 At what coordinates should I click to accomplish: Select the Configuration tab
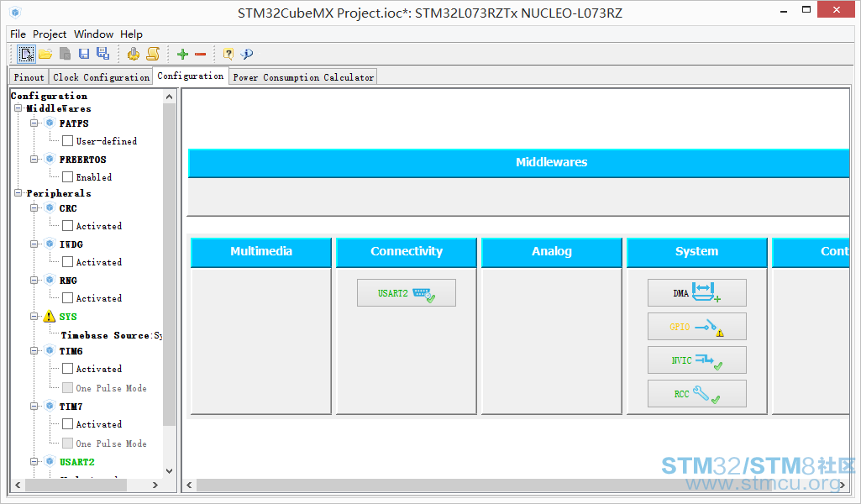click(191, 76)
